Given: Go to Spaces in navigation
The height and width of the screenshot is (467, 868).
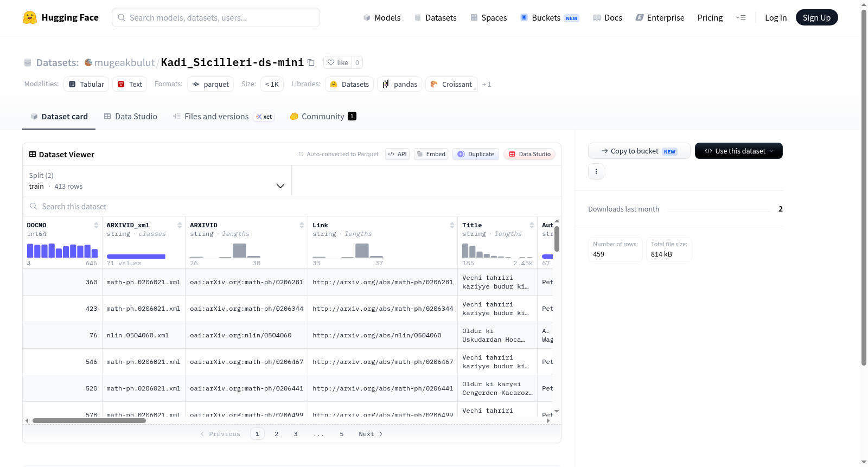Looking at the screenshot, I should pyautogui.click(x=488, y=17).
